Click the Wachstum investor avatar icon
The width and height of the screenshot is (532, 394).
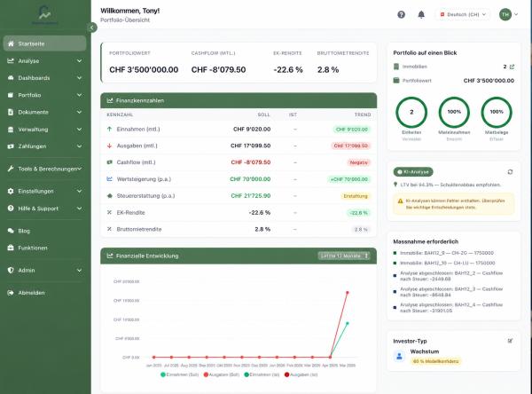click(399, 356)
